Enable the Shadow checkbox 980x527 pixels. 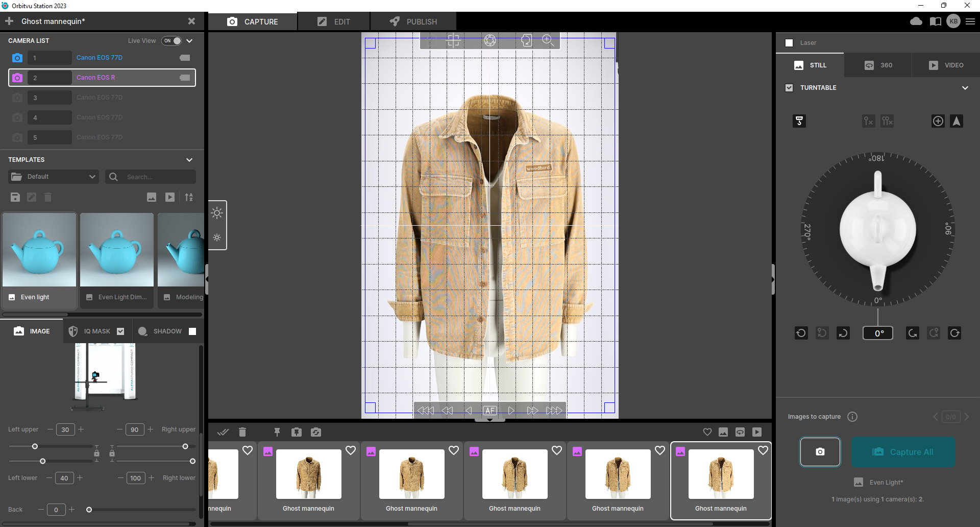pyautogui.click(x=192, y=331)
